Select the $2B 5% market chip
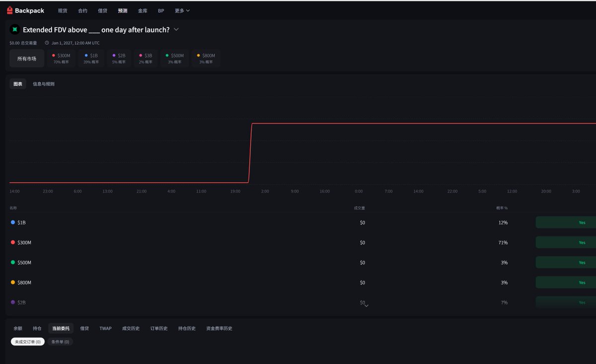The image size is (596, 364). tap(119, 59)
